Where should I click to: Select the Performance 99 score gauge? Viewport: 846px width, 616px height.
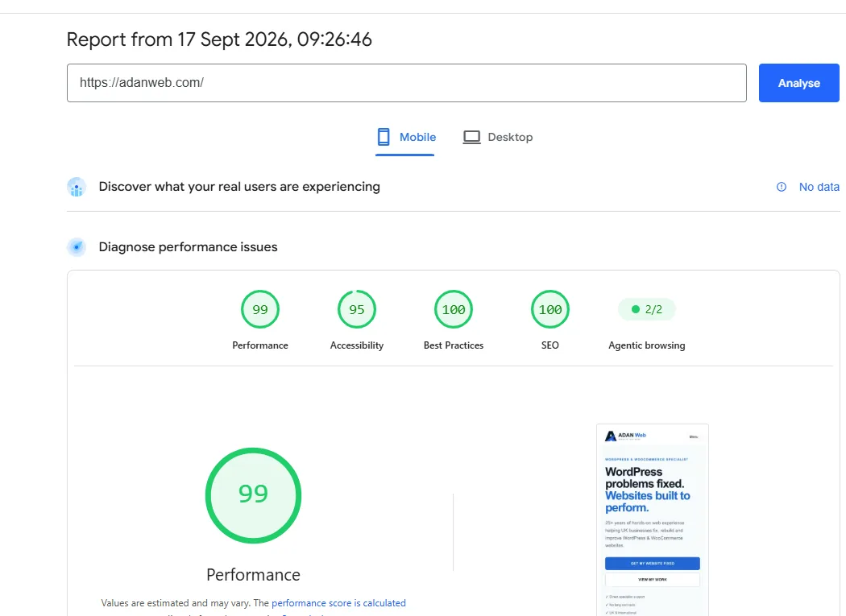tap(260, 309)
